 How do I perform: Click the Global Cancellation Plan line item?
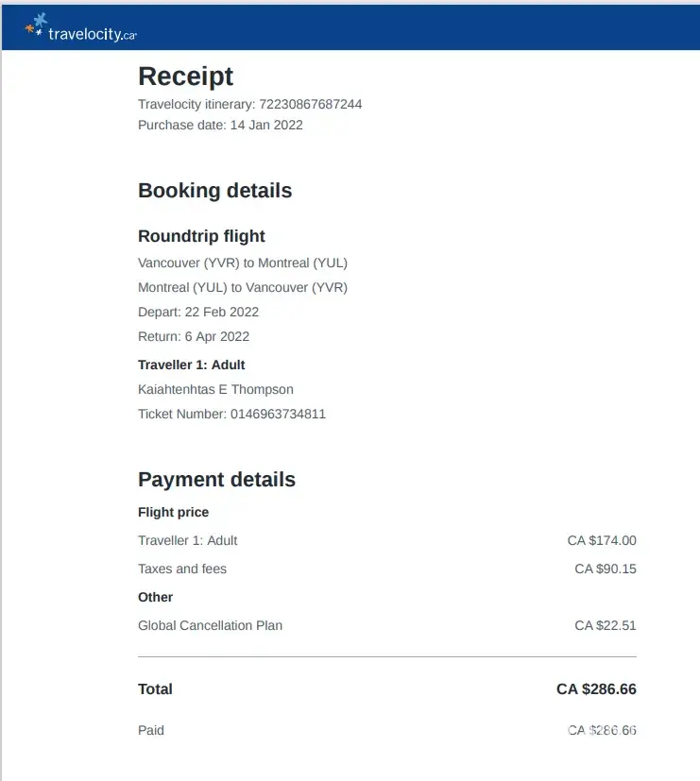click(210, 625)
